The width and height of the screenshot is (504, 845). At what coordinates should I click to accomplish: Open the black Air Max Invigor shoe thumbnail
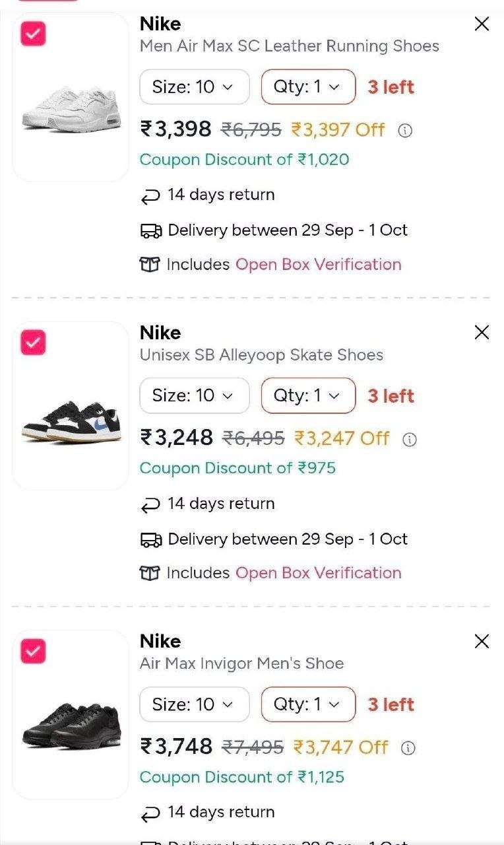tap(71, 715)
